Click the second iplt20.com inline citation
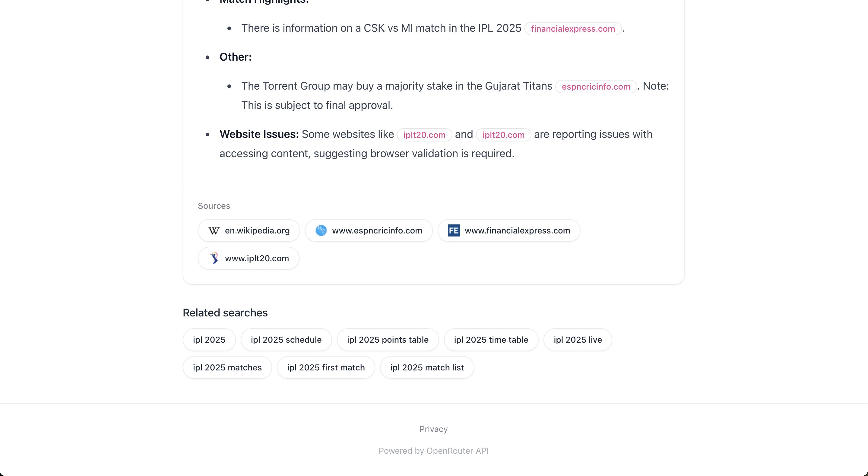This screenshot has width=868, height=476. (503, 135)
